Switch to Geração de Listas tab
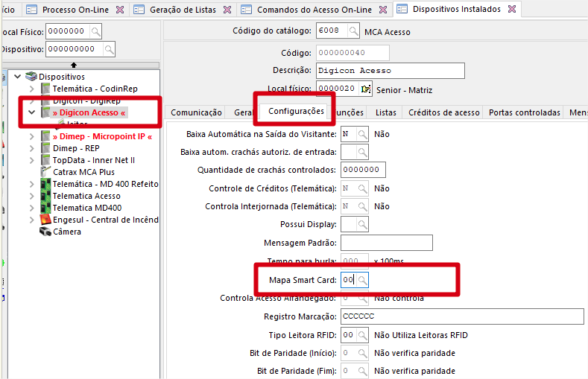 (x=183, y=10)
